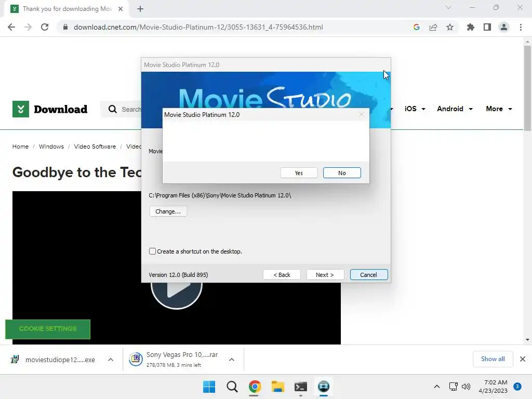Screen dimensions: 532x399
Task: Click the Chrome taskbar icon
Action: coord(255,387)
